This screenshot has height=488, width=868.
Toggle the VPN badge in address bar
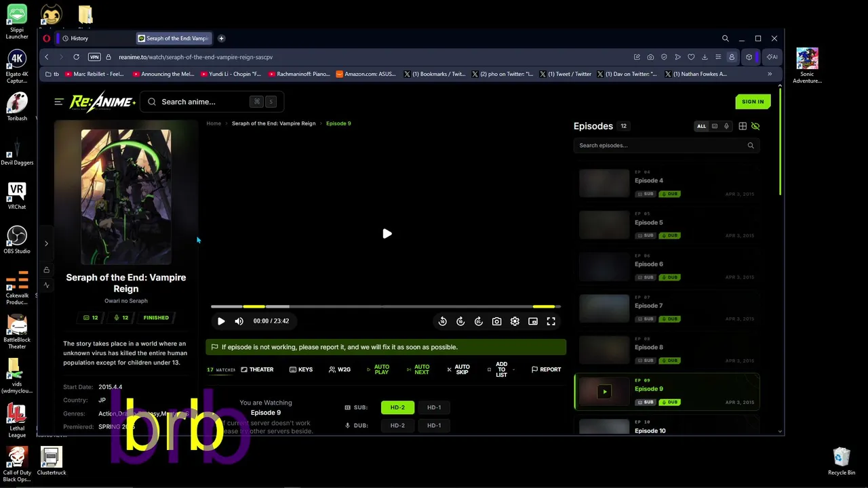click(94, 57)
